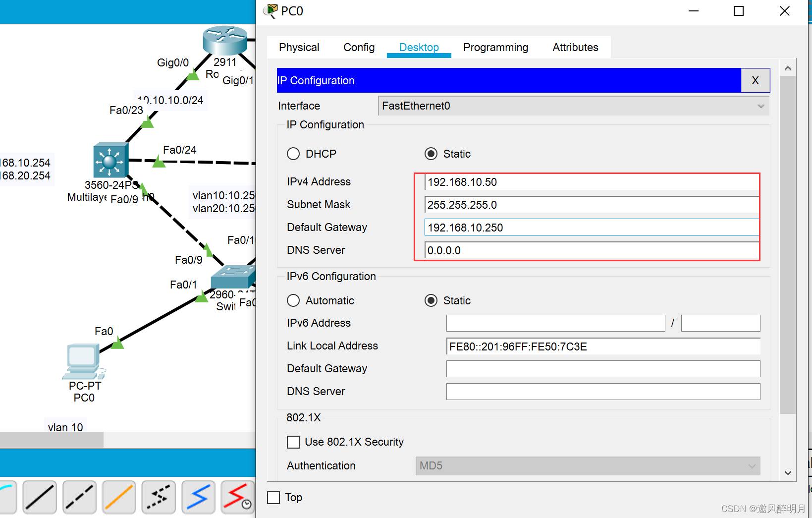
Task: Select the copper cross-over cable (dashed black)
Action: click(x=79, y=496)
